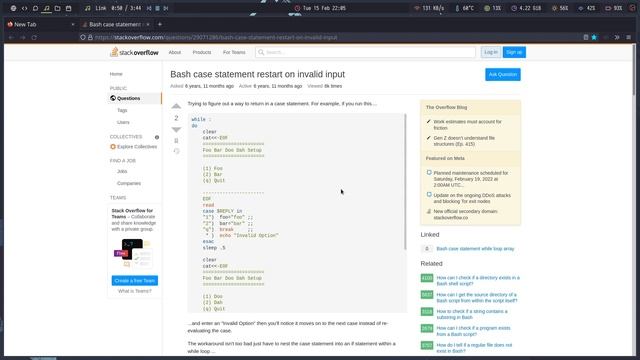The image size is (640, 360).
Task: Click Create a free Team button
Action: pyautogui.click(x=135, y=281)
